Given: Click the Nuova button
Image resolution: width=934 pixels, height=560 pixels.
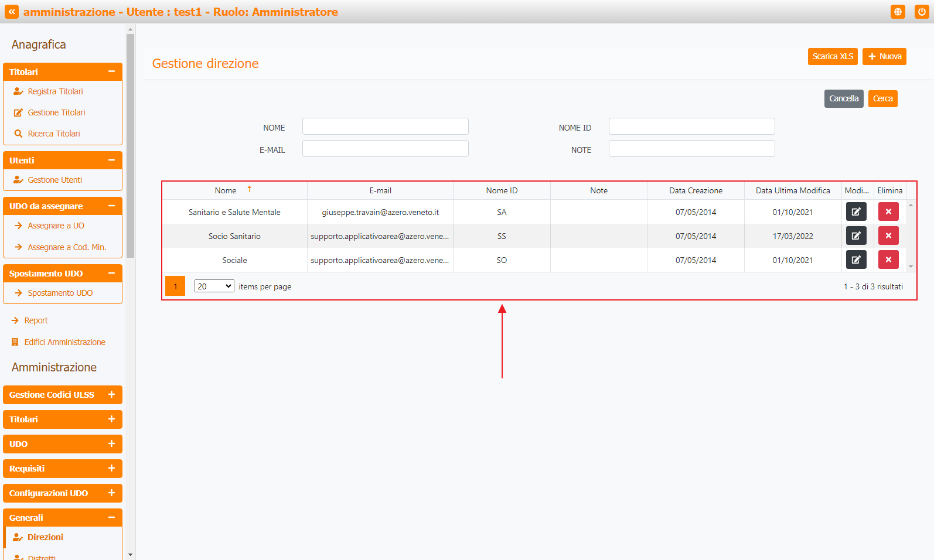Looking at the screenshot, I should (884, 56).
